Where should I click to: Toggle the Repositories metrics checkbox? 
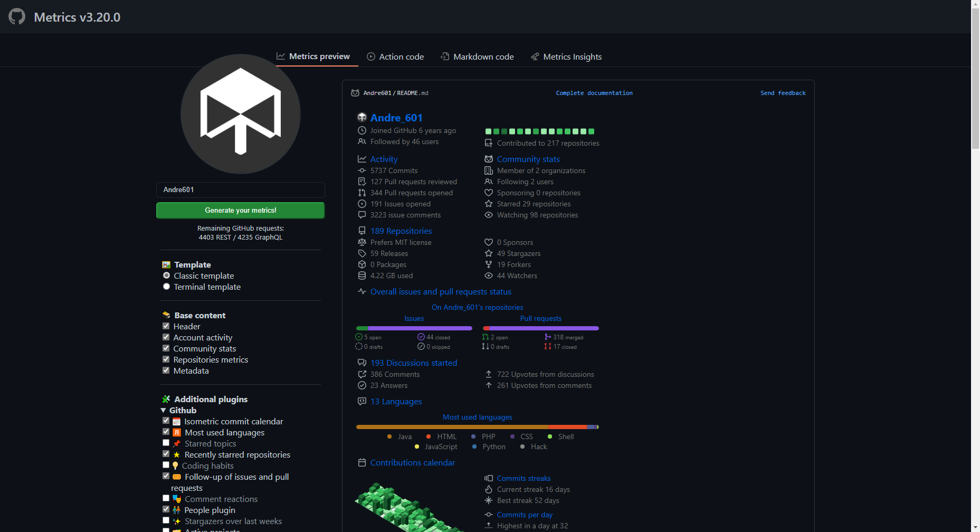[166, 359]
